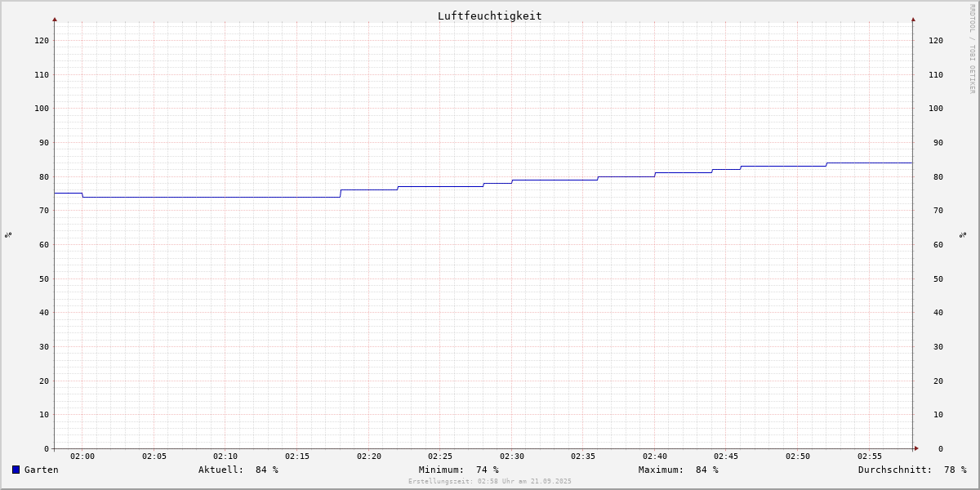Select the 10 label on the left axis

click(x=44, y=414)
